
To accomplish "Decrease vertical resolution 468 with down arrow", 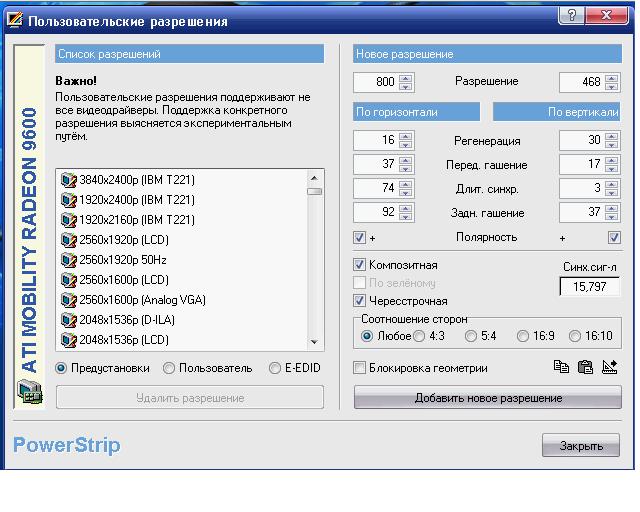I will click(x=611, y=86).
